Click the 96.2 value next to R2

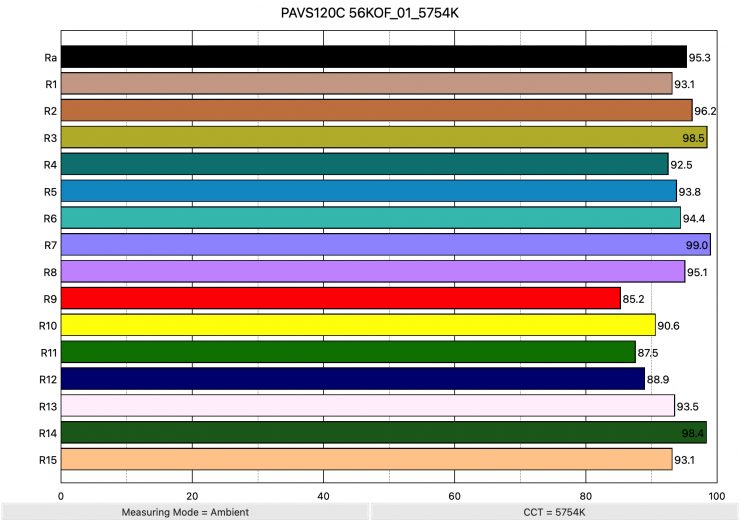[x=706, y=111]
